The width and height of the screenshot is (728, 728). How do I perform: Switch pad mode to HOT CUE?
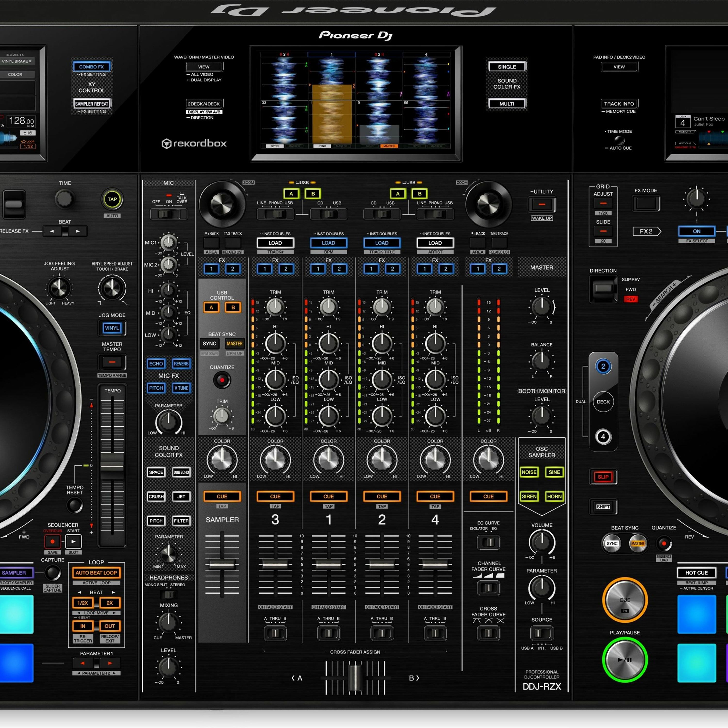coord(696,572)
